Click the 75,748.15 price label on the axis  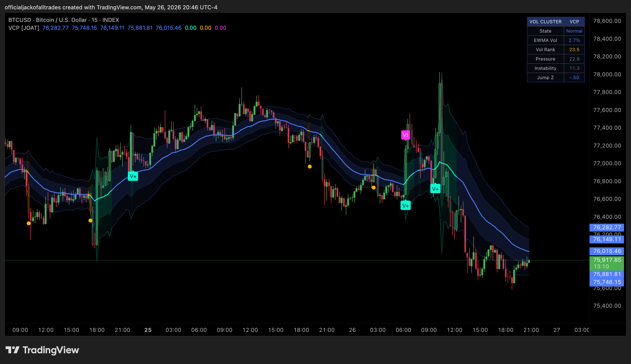(607, 282)
